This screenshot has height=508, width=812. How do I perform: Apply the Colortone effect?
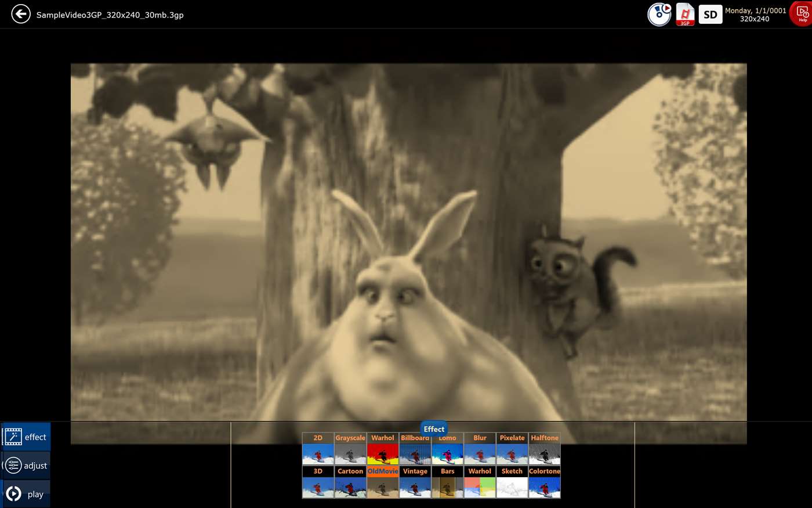545,482
